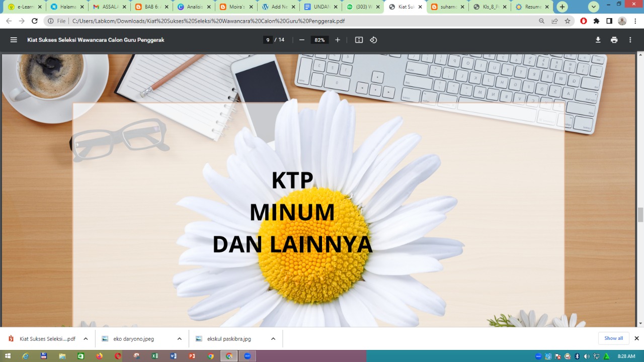The image size is (644, 362).
Task: Expand options for Kiat Sukses Seleksi download
Action: pyautogui.click(x=86, y=338)
